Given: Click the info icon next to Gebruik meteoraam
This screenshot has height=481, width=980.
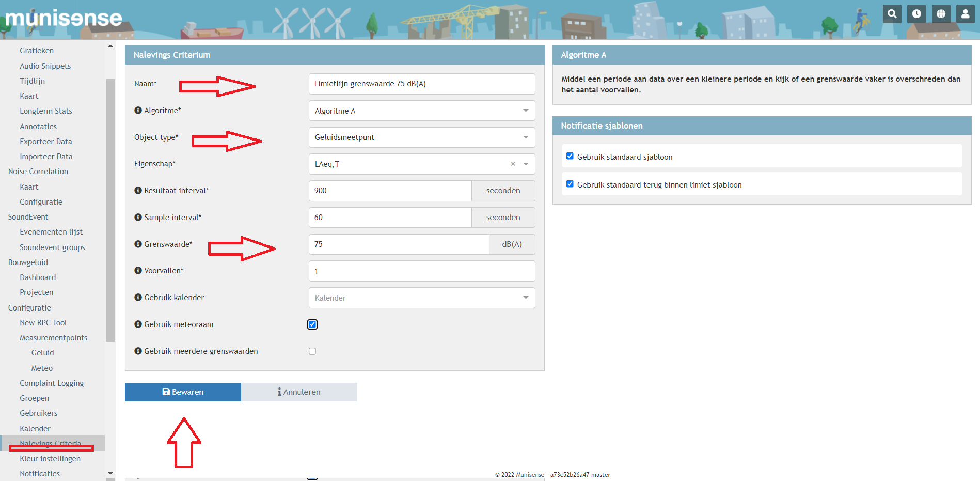Looking at the screenshot, I should (138, 324).
